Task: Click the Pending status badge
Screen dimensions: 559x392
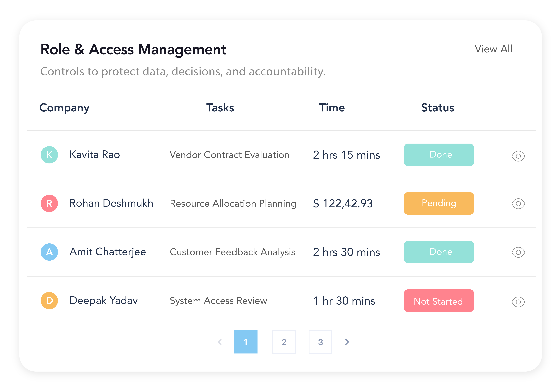Action: click(x=439, y=203)
